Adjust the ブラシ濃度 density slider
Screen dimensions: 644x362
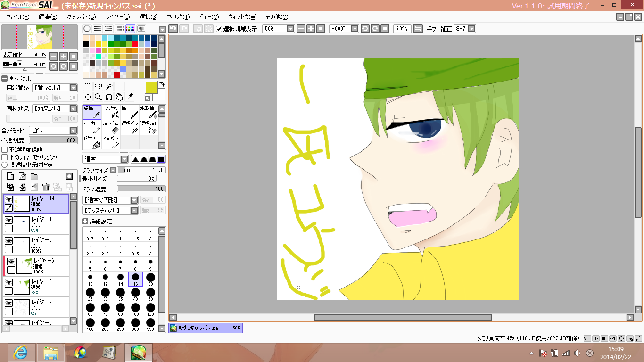point(141,189)
